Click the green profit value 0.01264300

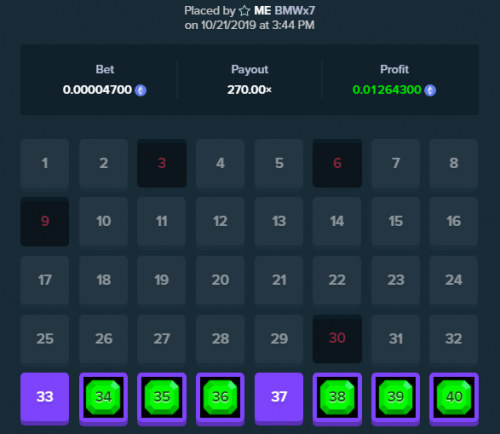tap(387, 90)
